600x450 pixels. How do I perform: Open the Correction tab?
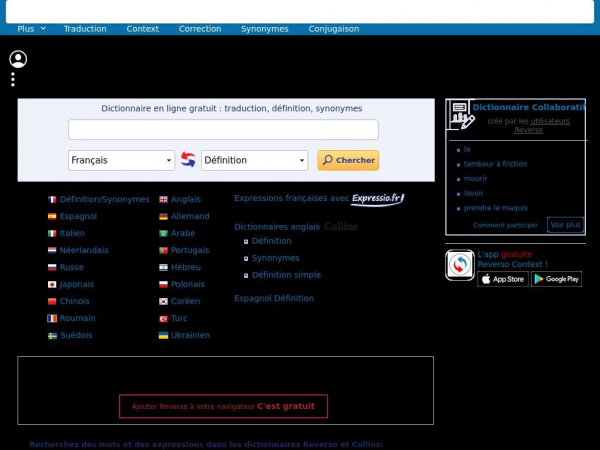point(200,29)
